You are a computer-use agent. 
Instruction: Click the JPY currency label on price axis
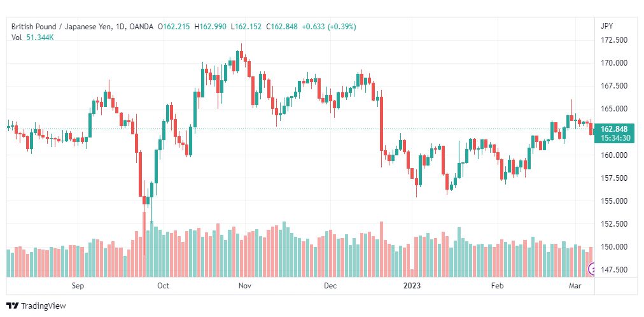point(606,26)
